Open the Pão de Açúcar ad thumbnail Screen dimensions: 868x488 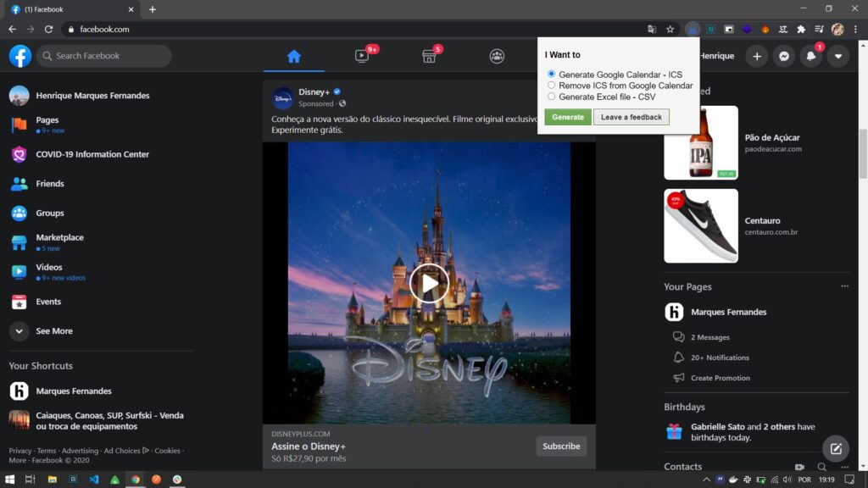click(x=701, y=142)
